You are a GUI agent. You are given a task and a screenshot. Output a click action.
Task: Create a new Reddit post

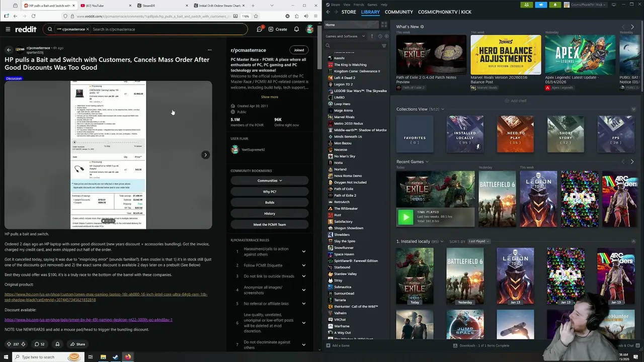pyautogui.click(x=278, y=29)
